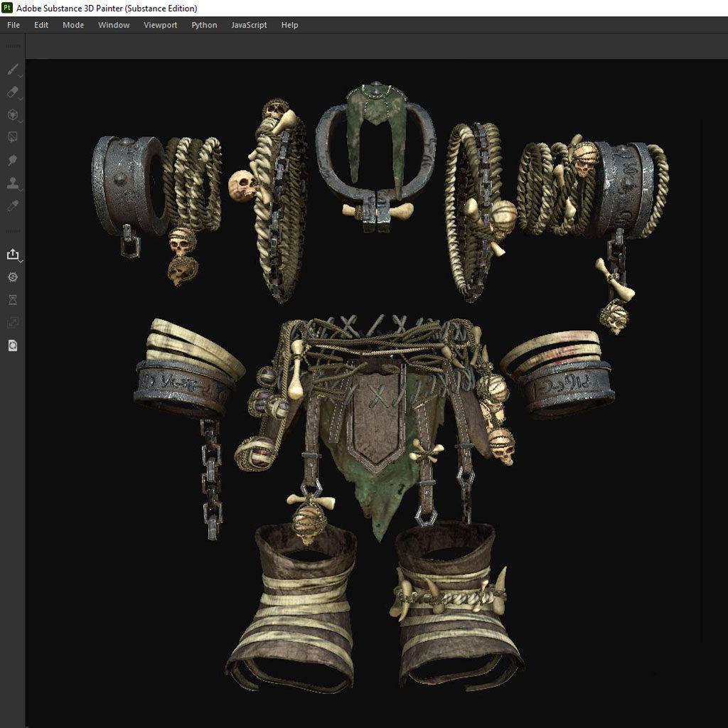728x728 pixels.
Task: Open the File menu
Action: click(14, 25)
